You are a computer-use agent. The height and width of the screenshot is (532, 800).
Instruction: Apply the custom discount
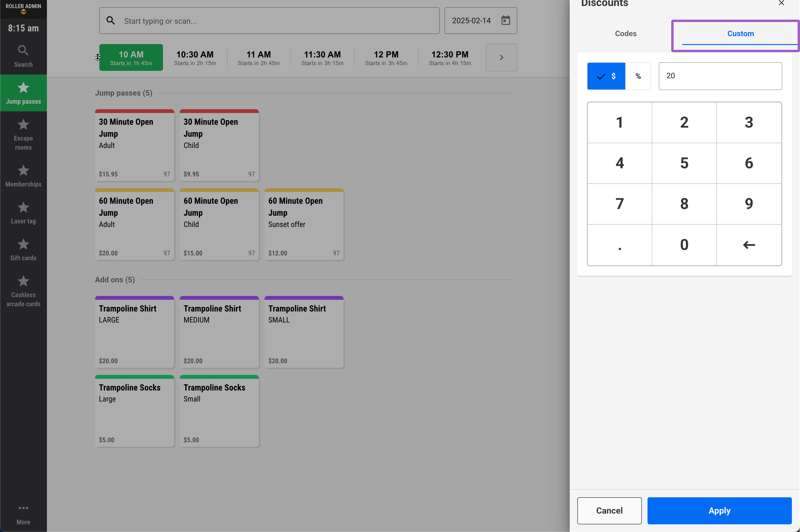(x=719, y=511)
